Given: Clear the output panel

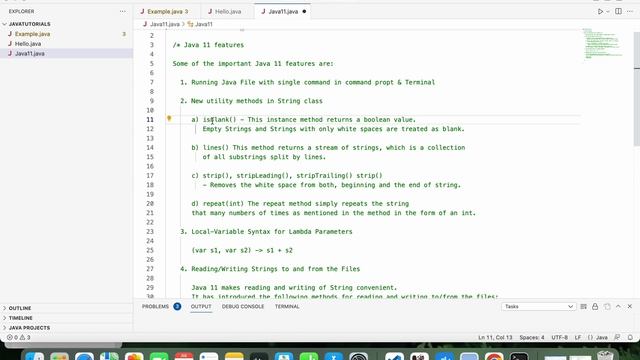Looking at the screenshot, I should tap(583, 307).
